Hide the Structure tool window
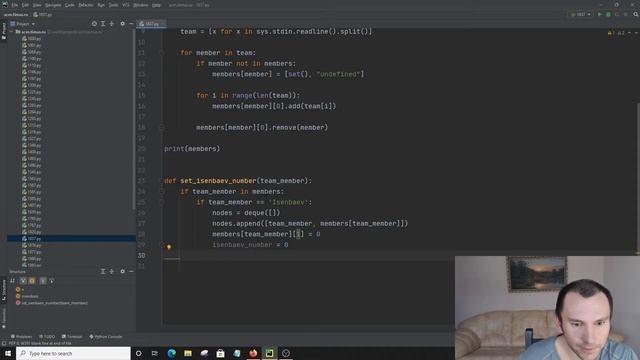The height and width of the screenshot is (360, 640). tap(131, 271)
